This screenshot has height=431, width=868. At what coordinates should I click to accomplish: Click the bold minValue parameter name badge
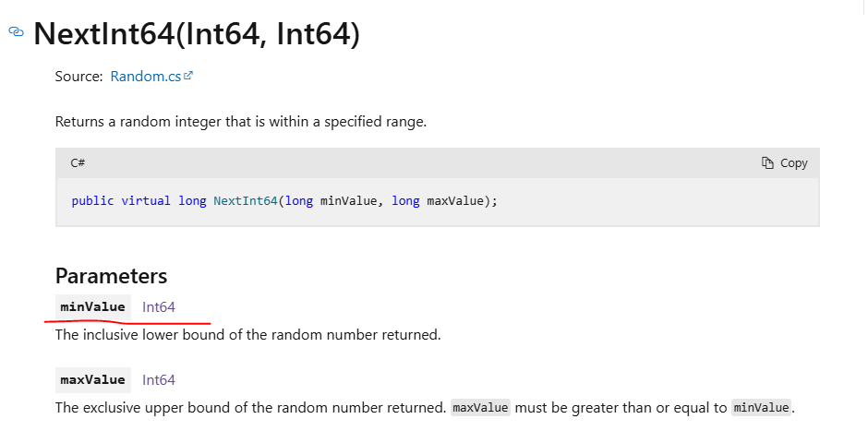pos(93,307)
